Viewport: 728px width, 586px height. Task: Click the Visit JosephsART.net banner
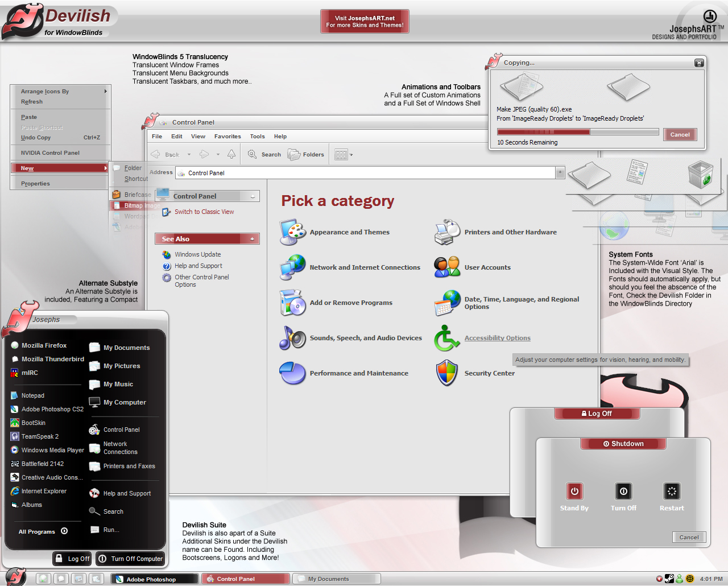click(365, 22)
